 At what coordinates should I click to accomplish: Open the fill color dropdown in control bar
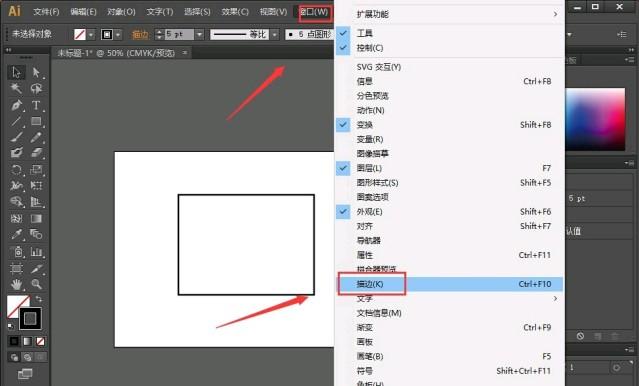pyautogui.click(x=91, y=35)
